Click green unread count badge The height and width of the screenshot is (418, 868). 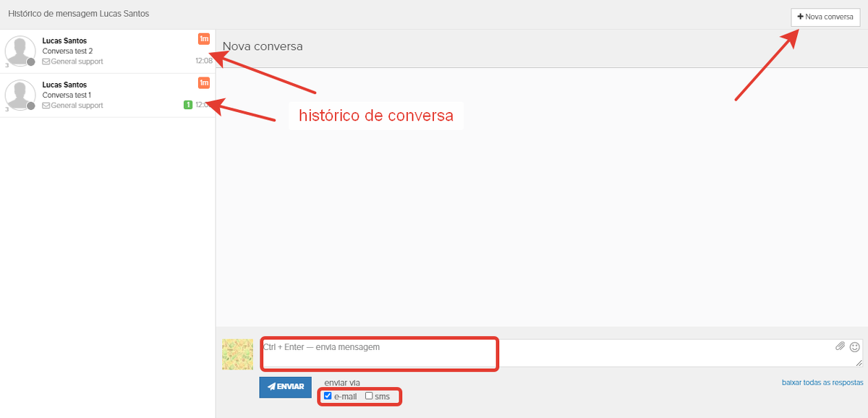click(187, 106)
